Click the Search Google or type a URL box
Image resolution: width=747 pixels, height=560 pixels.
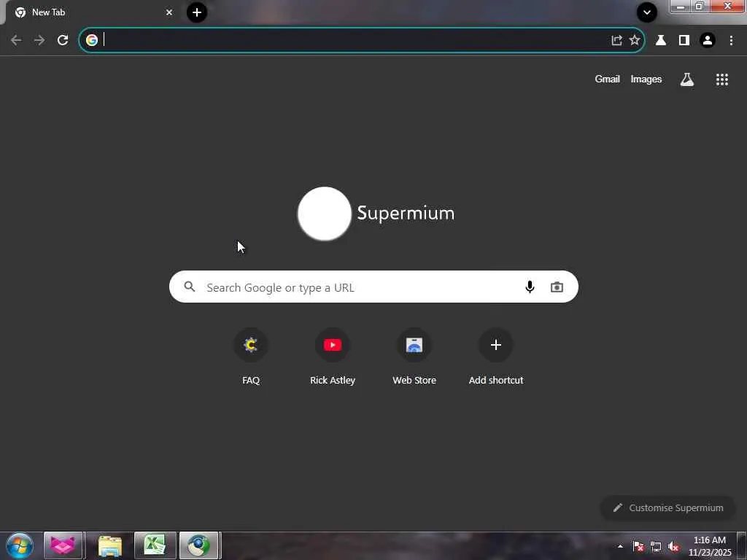[x=373, y=287]
